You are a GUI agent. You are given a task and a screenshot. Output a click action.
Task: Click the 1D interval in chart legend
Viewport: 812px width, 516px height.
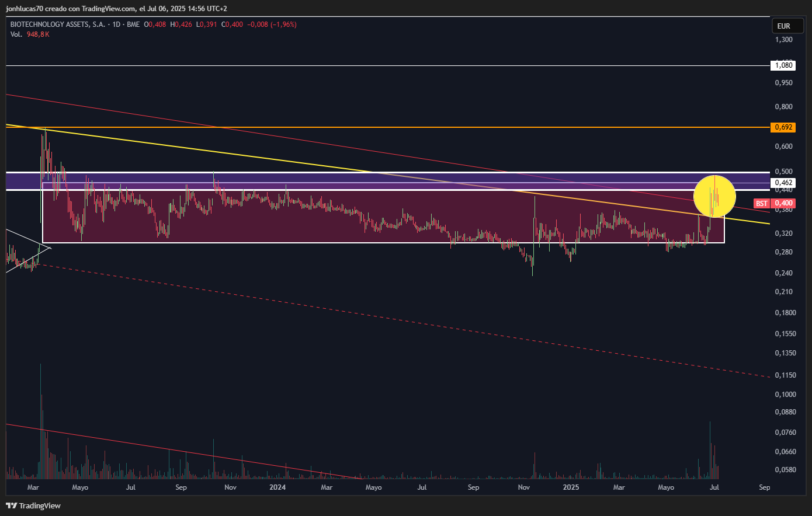[x=116, y=25]
